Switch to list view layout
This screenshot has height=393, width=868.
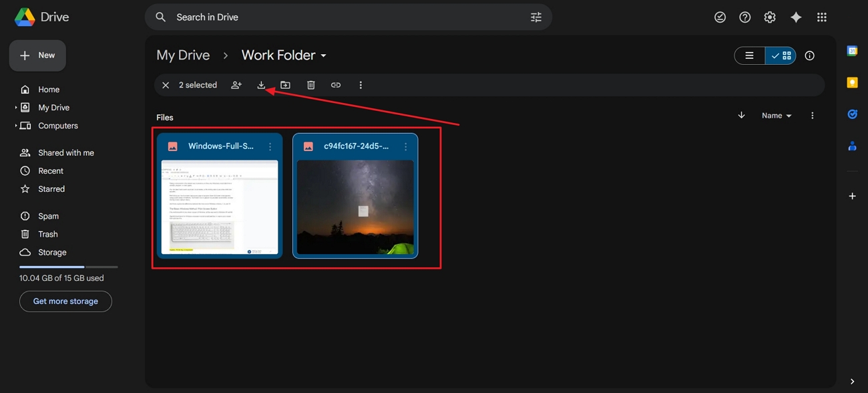click(749, 55)
